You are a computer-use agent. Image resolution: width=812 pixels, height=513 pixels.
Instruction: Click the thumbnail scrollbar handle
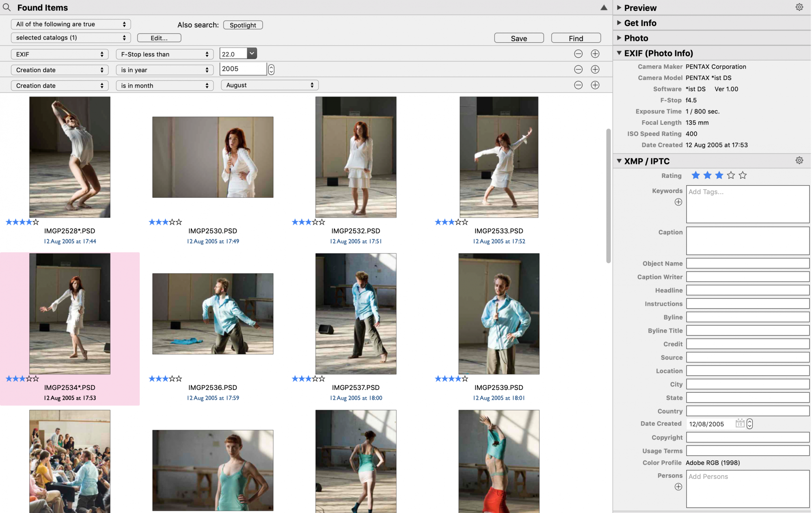pos(608,196)
